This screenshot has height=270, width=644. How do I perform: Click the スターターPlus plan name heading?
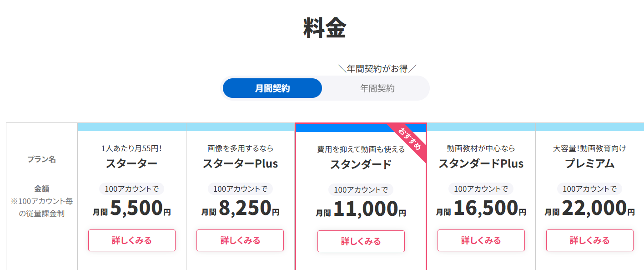pyautogui.click(x=240, y=163)
